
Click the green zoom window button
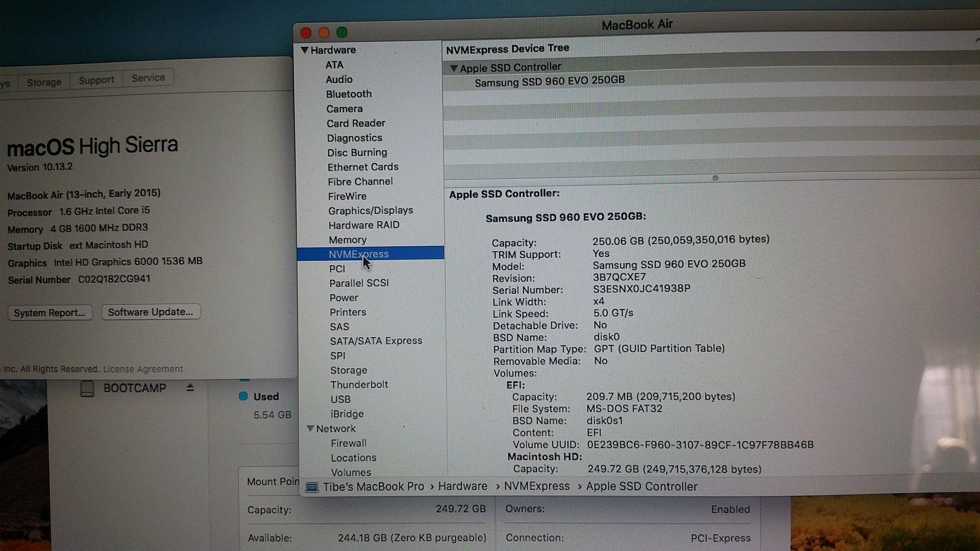pos(342,33)
